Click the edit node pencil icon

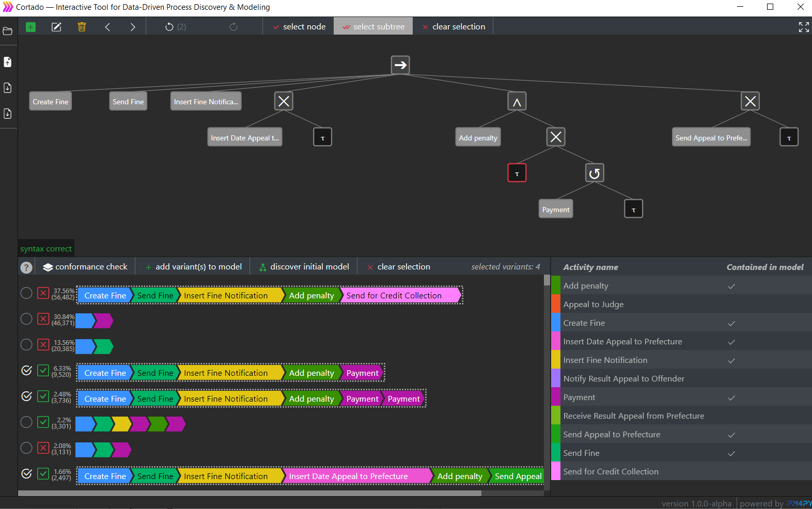56,27
